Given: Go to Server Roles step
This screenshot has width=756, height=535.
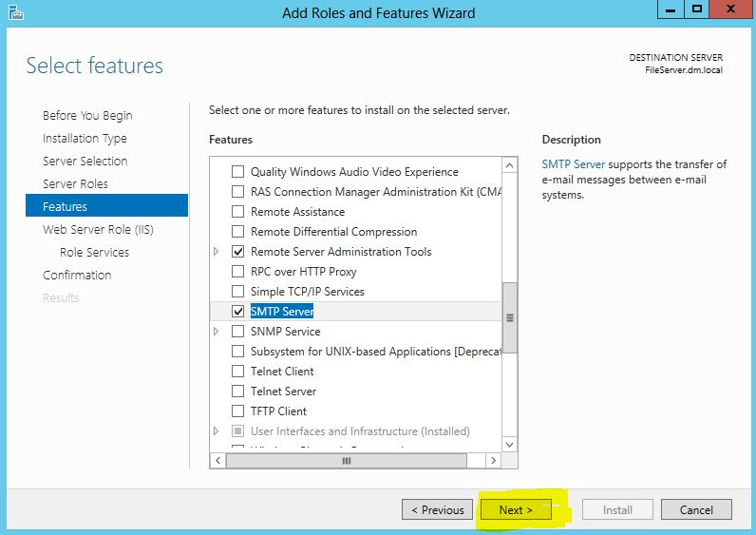Looking at the screenshot, I should [75, 183].
